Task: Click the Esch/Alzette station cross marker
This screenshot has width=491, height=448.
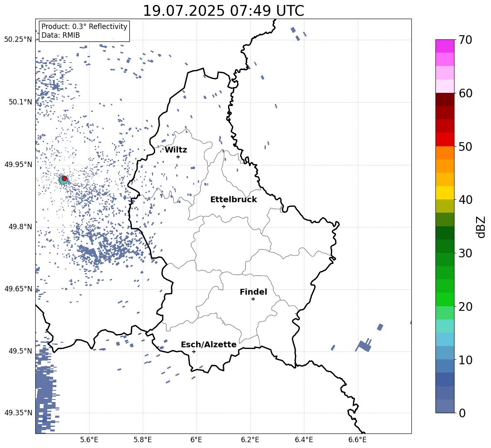Action: [x=194, y=351]
